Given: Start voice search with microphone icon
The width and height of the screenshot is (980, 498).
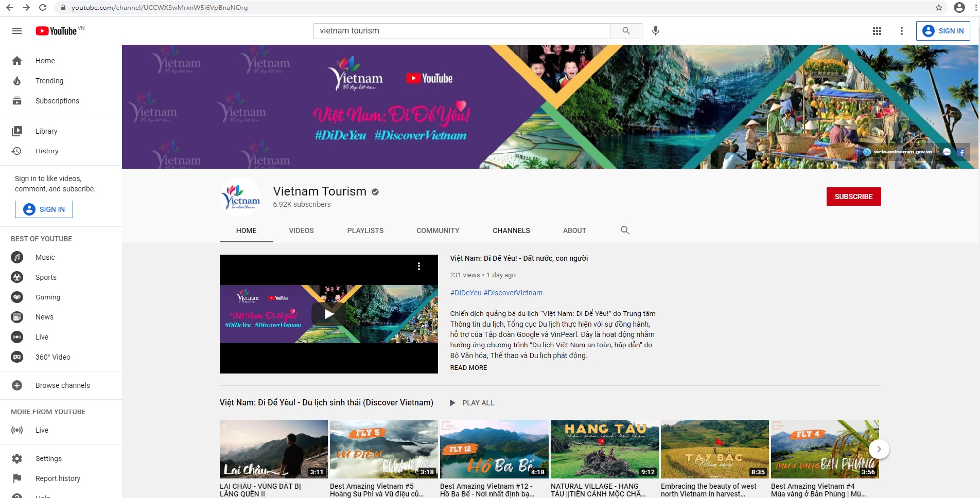Looking at the screenshot, I should [656, 31].
